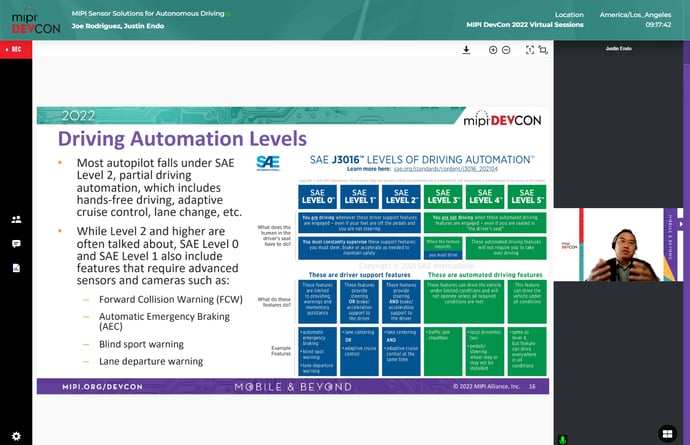Image resolution: width=690 pixels, height=445 pixels.
Task: Click the 'SAE LEVEL 5' green box
Action: coord(527,196)
